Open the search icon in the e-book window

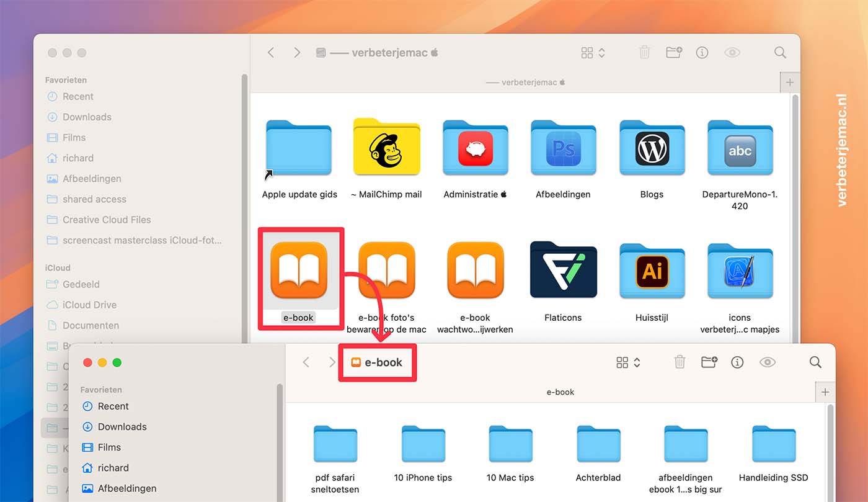815,362
